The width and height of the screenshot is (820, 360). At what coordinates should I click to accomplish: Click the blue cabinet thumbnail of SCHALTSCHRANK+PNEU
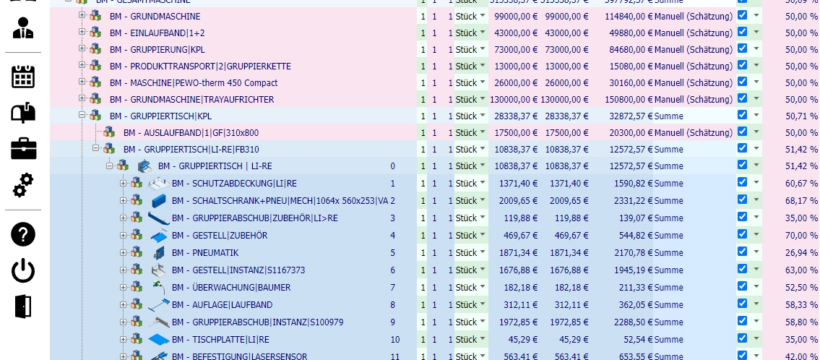(158, 200)
